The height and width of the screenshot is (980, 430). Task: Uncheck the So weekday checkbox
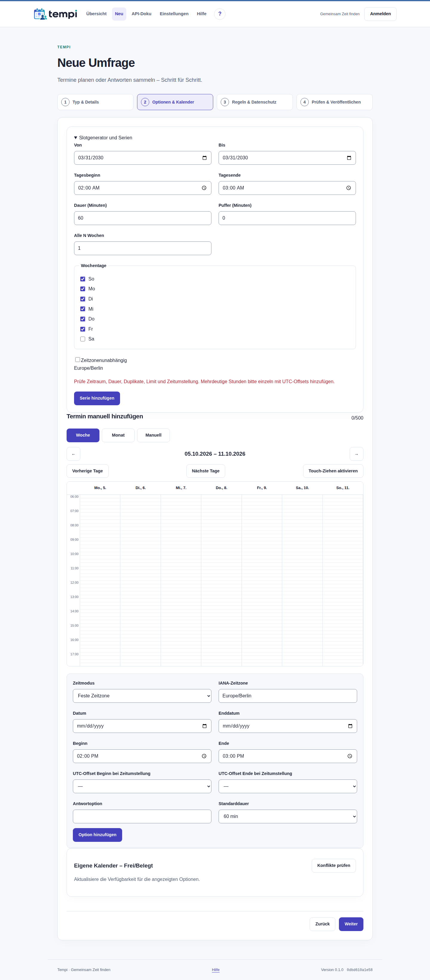coord(83,279)
